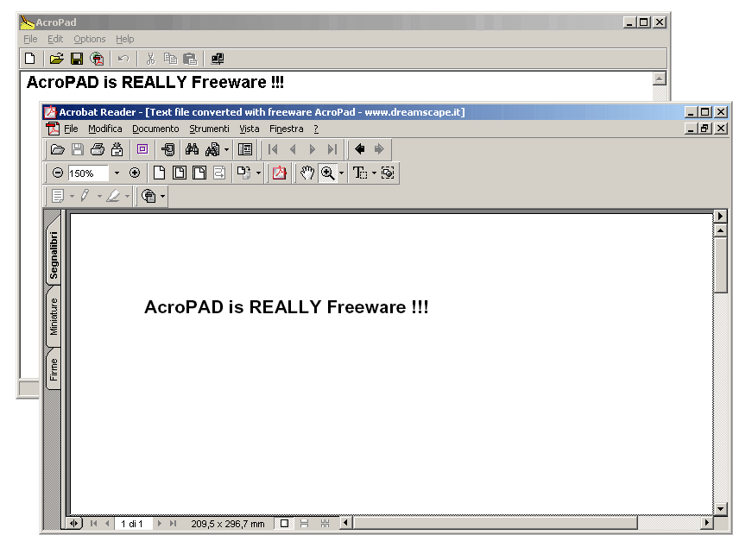Expand rotate view dropdown arrow
This screenshot has width=752, height=560.
coord(258,173)
